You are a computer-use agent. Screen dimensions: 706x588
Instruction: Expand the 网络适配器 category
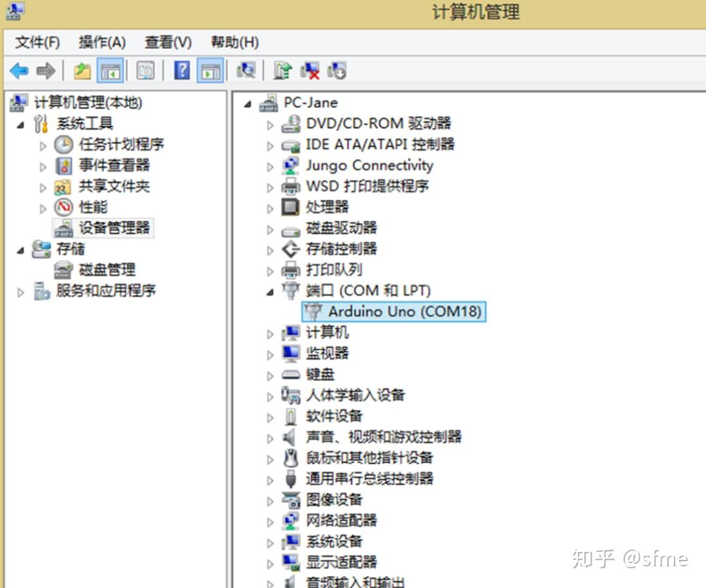pos(270,521)
